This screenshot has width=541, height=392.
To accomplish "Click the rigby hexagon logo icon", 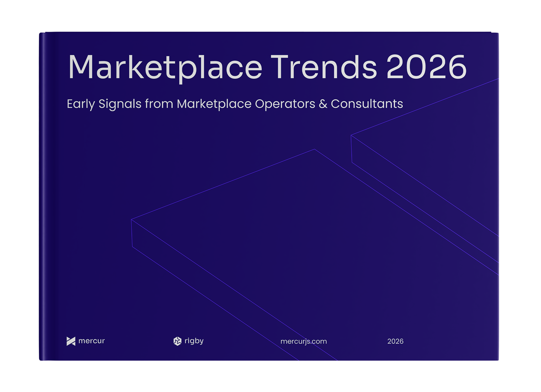I will click(x=177, y=341).
